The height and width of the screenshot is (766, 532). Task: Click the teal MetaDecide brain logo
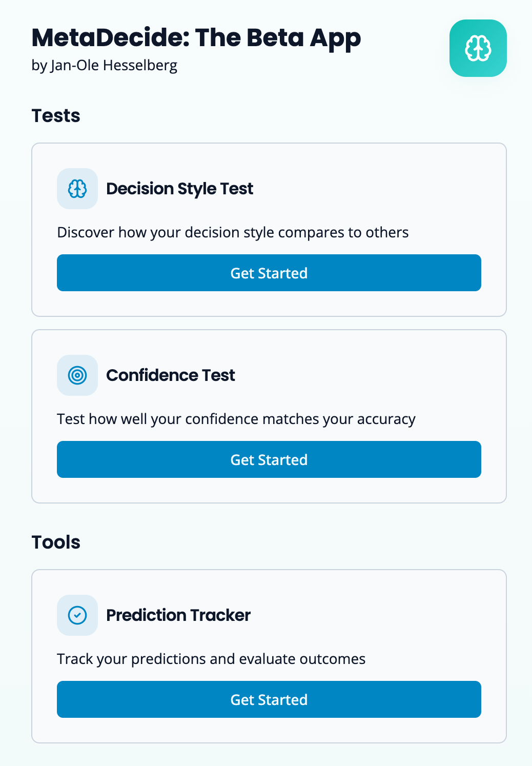(478, 48)
